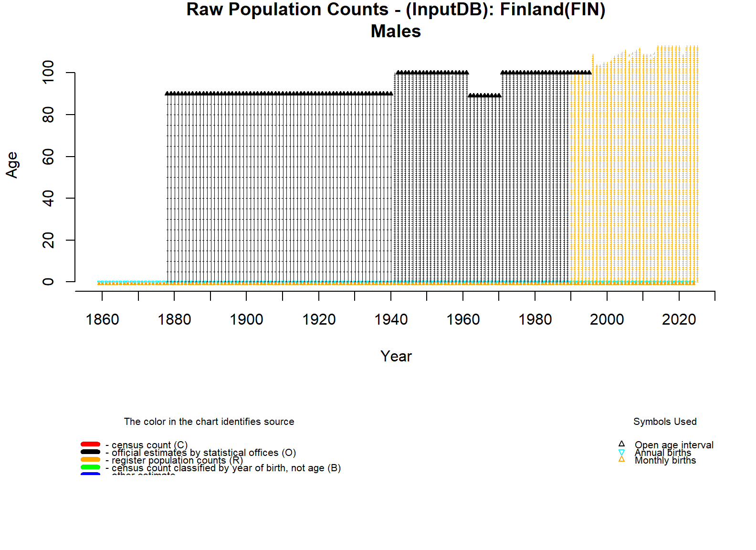
Task: Click the 20 y-axis tick label
Action: pos(48,240)
